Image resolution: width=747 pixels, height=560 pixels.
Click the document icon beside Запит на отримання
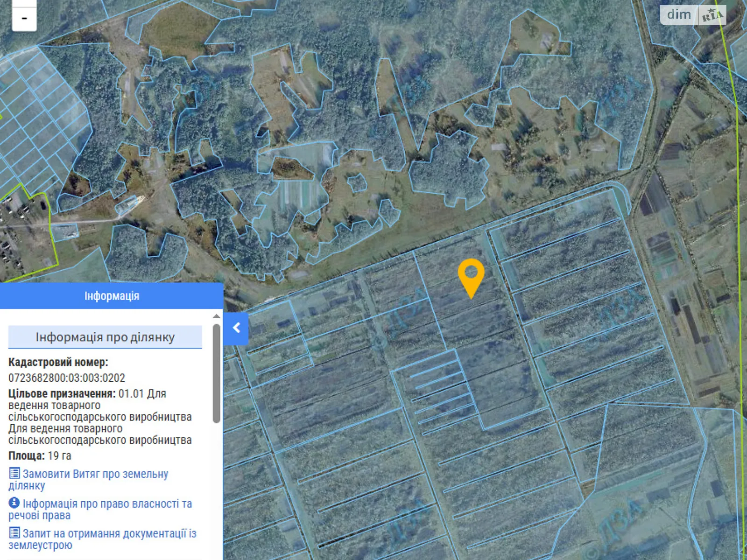pyautogui.click(x=14, y=533)
